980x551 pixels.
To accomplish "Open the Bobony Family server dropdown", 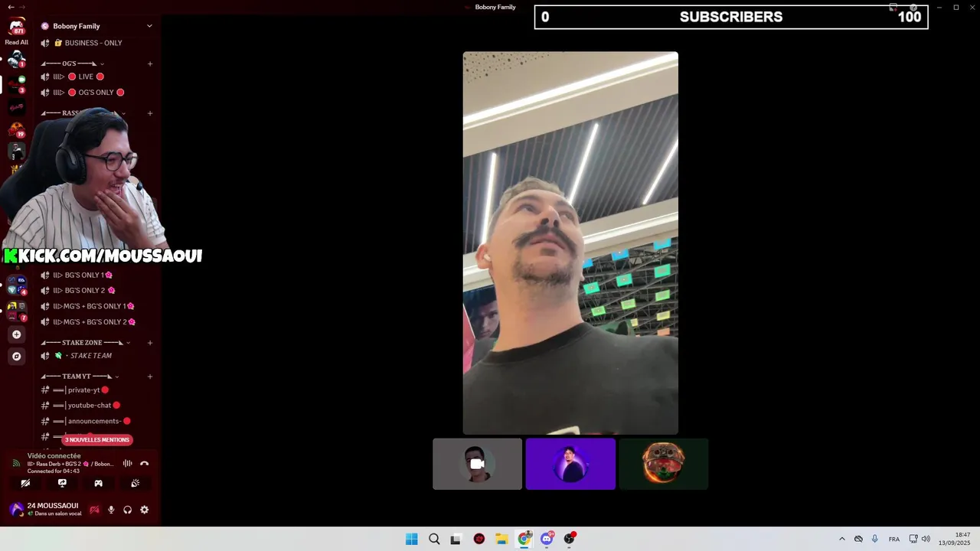I will coord(149,26).
